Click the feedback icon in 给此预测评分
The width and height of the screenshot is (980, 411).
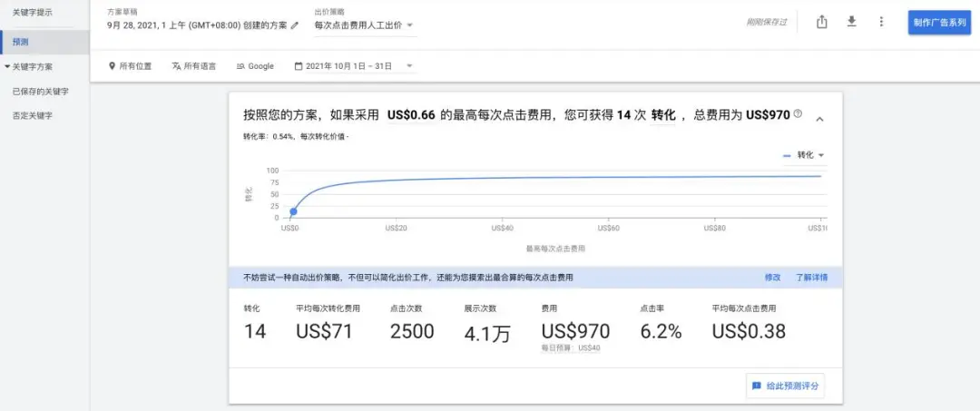756,386
